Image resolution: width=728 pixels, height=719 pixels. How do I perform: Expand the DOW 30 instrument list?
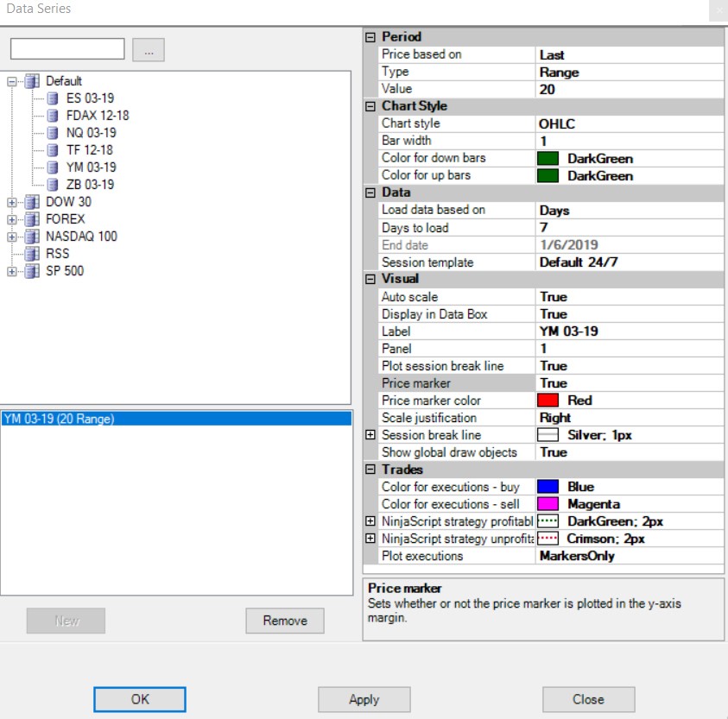click(x=11, y=202)
